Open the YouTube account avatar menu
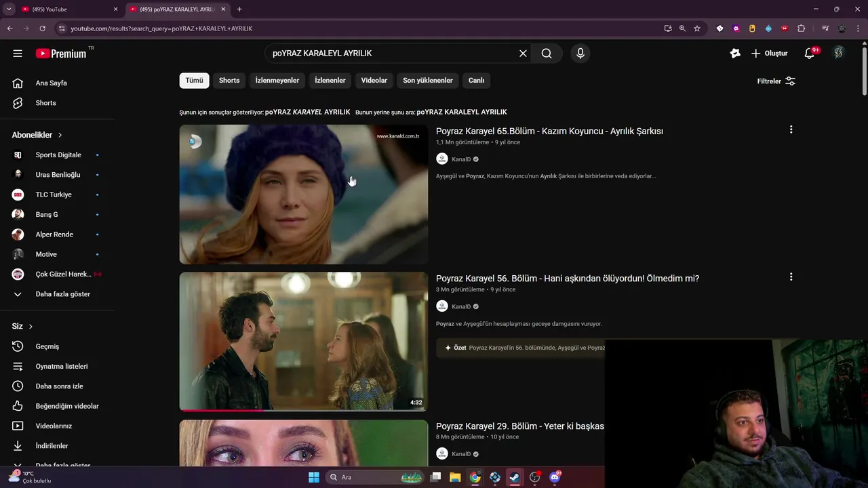 tap(839, 53)
